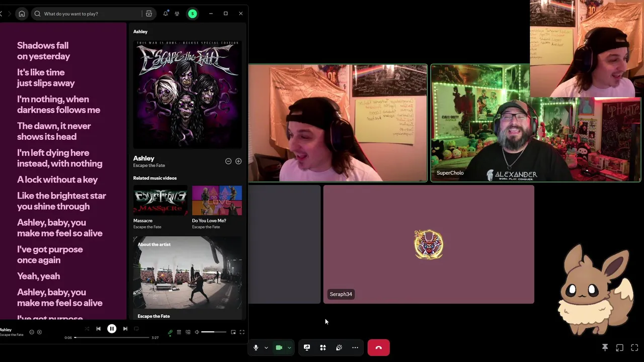Enter Spotify full screen mode
This screenshot has width=644, height=362.
pos(242,332)
